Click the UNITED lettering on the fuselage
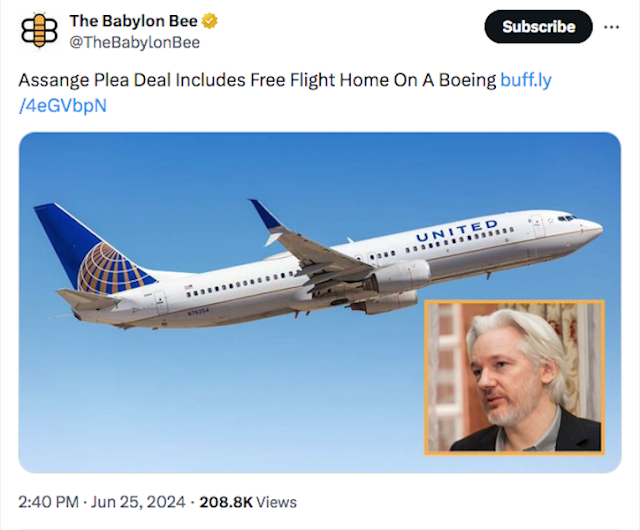This screenshot has width=640, height=530. coord(457,230)
